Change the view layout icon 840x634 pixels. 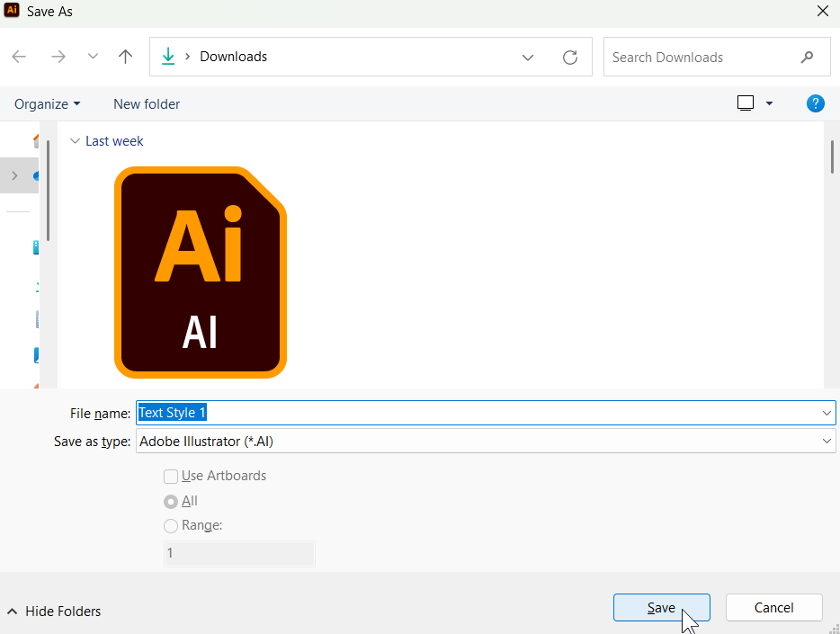pos(746,103)
